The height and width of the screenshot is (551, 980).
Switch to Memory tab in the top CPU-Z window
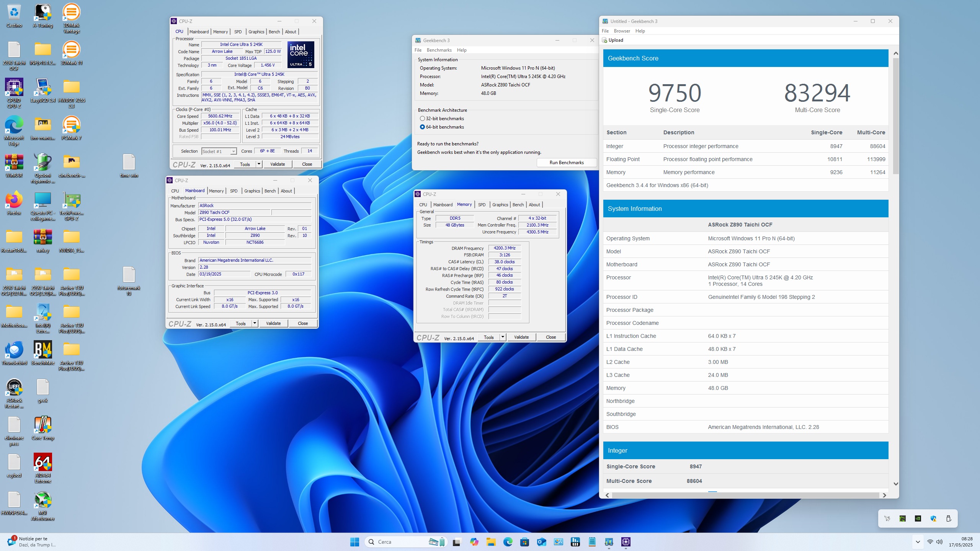[220, 32]
